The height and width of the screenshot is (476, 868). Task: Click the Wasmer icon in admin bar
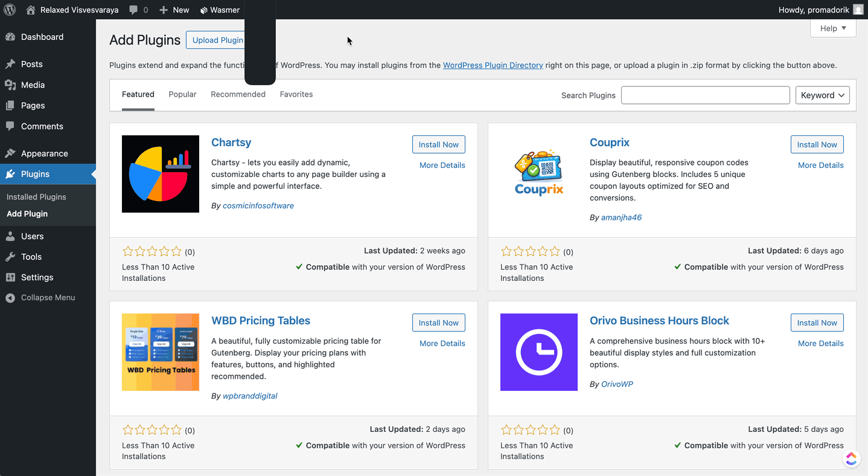204,10
